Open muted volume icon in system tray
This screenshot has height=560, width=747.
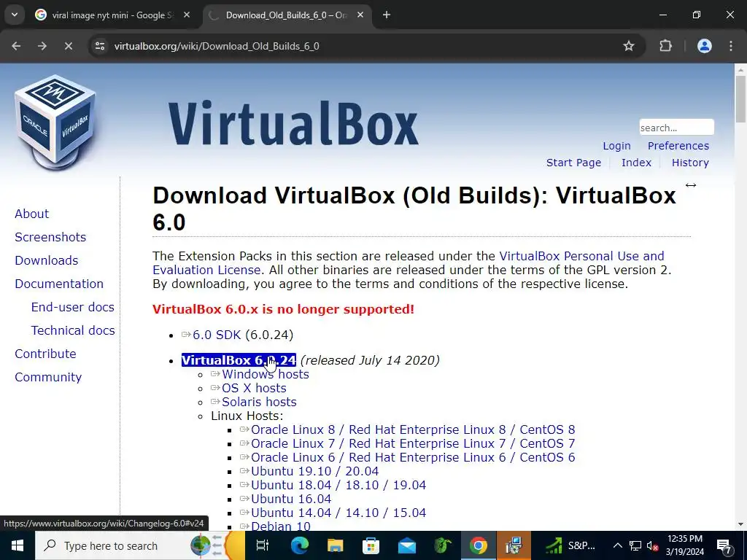tap(652, 545)
